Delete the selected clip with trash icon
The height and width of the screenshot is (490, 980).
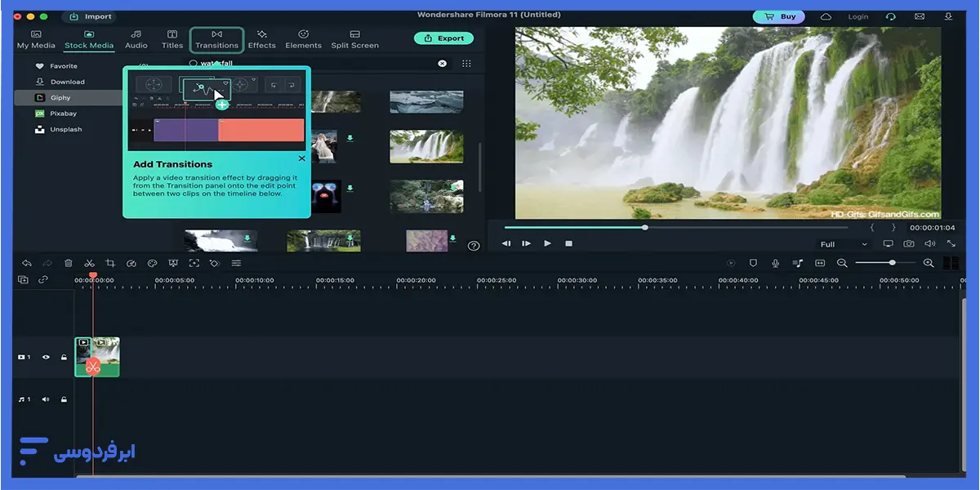click(69, 263)
